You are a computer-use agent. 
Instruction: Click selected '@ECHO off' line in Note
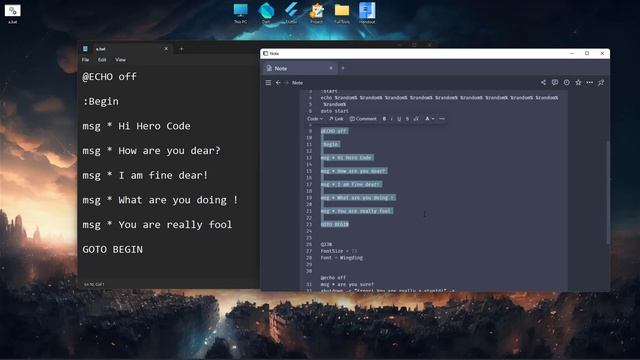[334, 131]
